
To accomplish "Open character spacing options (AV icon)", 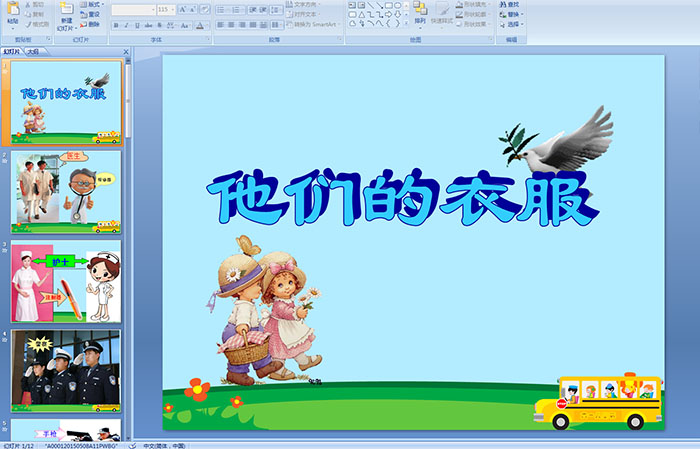I will tap(171, 25).
